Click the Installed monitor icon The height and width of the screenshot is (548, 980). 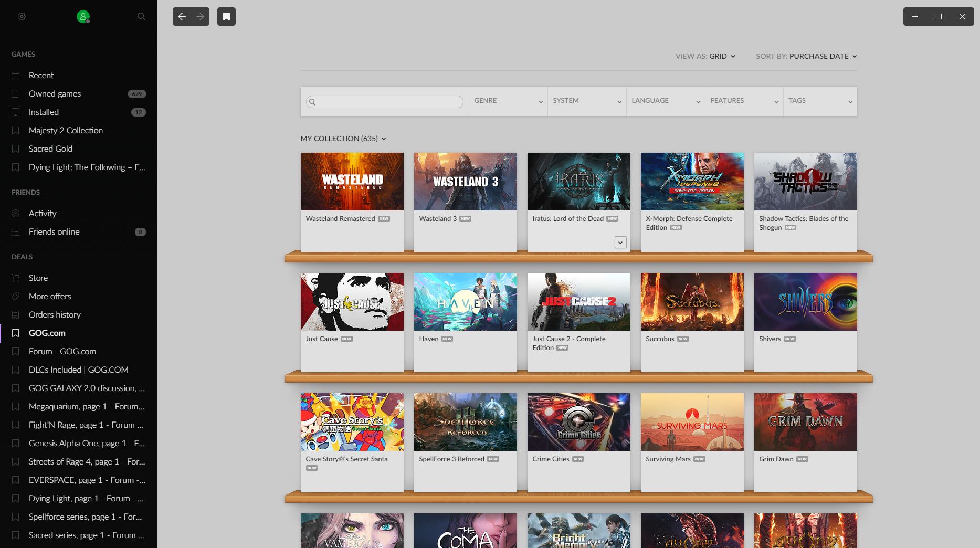(16, 112)
